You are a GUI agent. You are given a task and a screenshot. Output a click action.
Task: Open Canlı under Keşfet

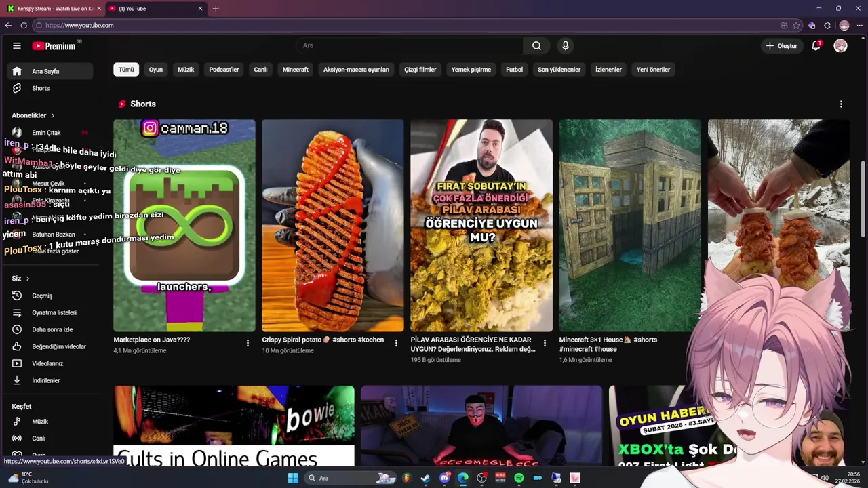coord(50,439)
